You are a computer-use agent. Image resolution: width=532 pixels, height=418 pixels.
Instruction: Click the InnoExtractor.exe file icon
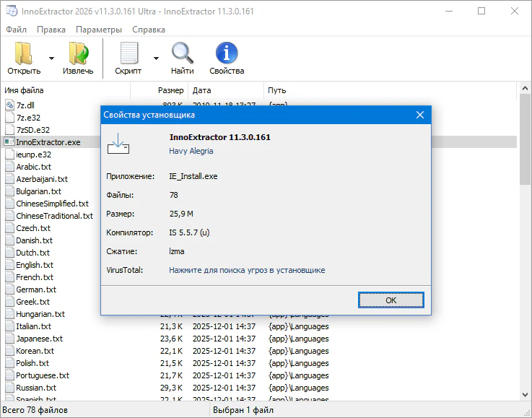(9, 142)
